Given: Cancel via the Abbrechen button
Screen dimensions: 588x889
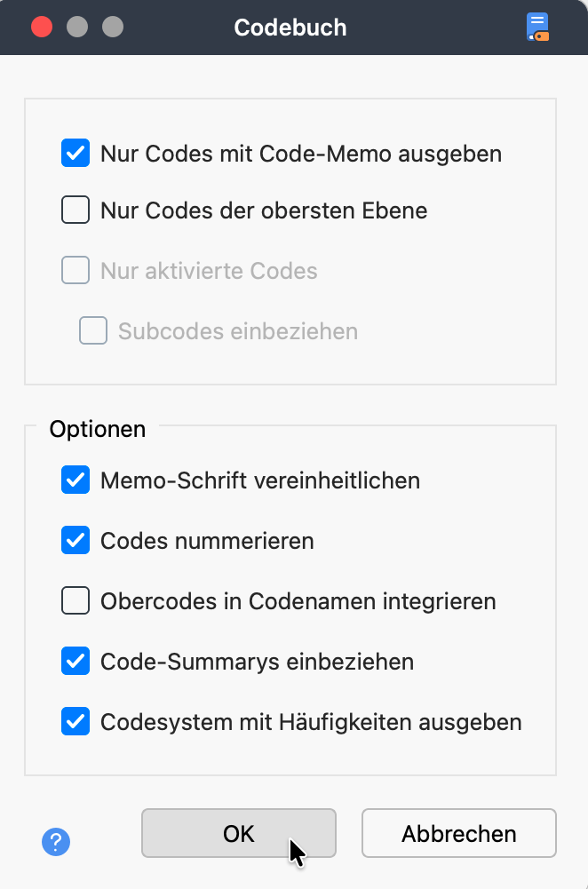Looking at the screenshot, I should pos(458,833).
